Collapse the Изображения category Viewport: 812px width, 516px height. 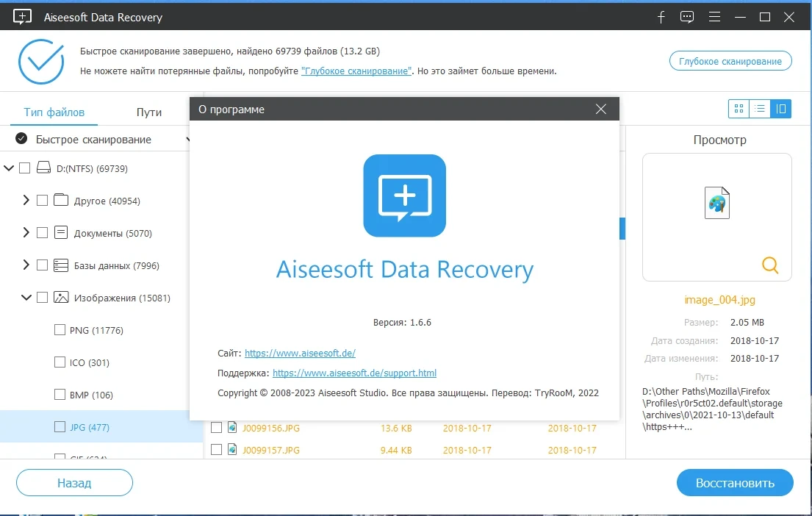point(26,298)
